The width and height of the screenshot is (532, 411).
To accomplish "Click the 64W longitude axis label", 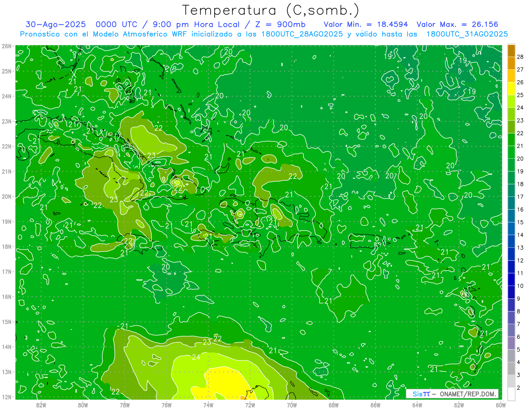I will click(x=417, y=405).
